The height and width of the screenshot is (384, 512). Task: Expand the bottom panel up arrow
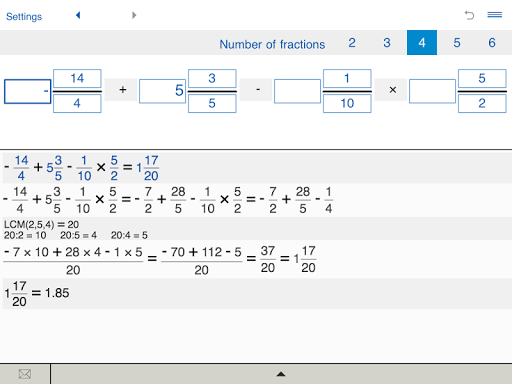pyautogui.click(x=281, y=374)
